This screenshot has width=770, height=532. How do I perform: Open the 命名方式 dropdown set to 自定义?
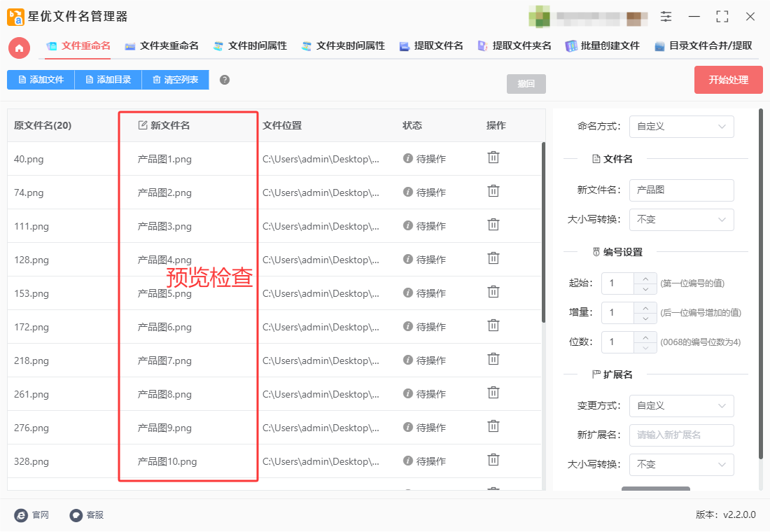click(682, 127)
